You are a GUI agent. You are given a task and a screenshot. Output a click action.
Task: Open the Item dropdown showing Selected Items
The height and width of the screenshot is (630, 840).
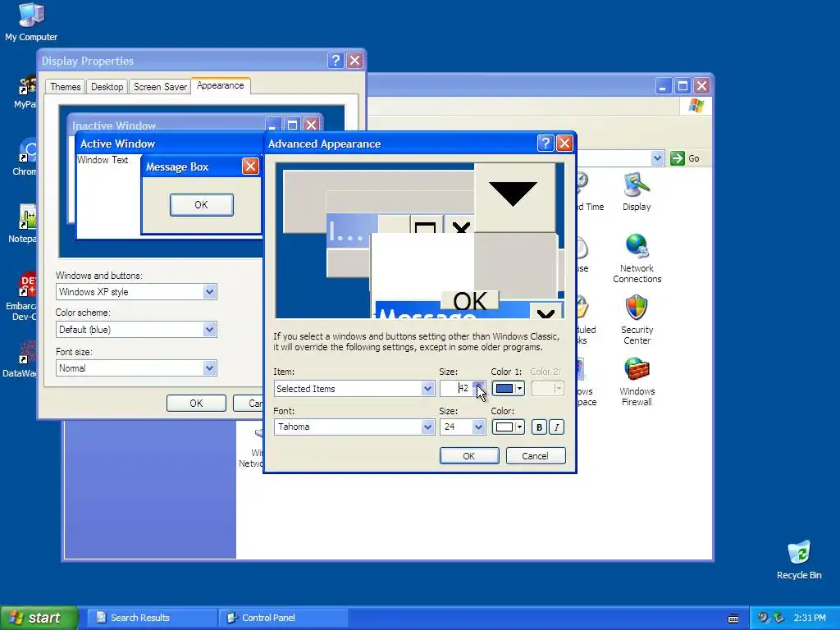point(354,388)
